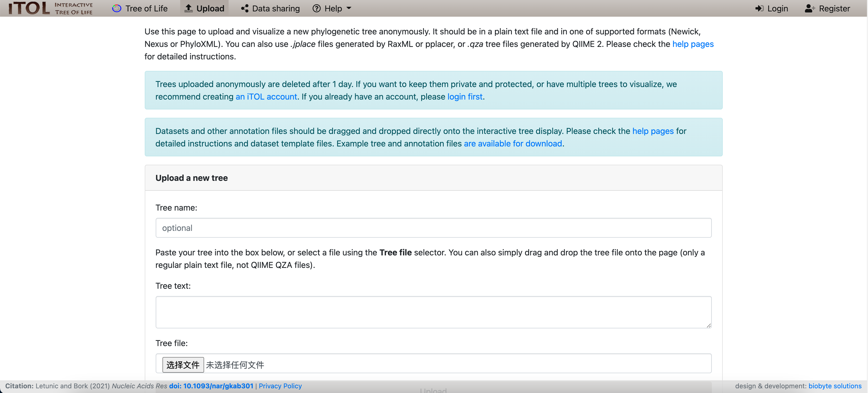Click the Help question mark icon
Screen dimensions: 868x393
[316, 8]
